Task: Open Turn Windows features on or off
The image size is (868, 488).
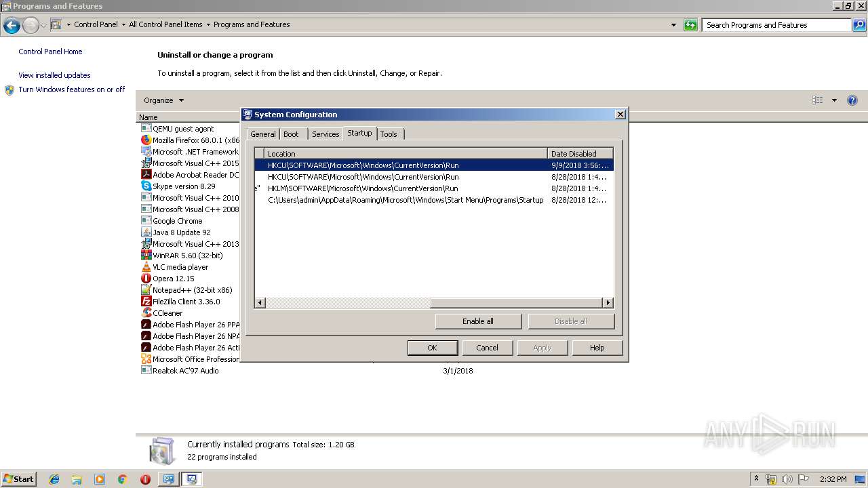Action: point(71,89)
